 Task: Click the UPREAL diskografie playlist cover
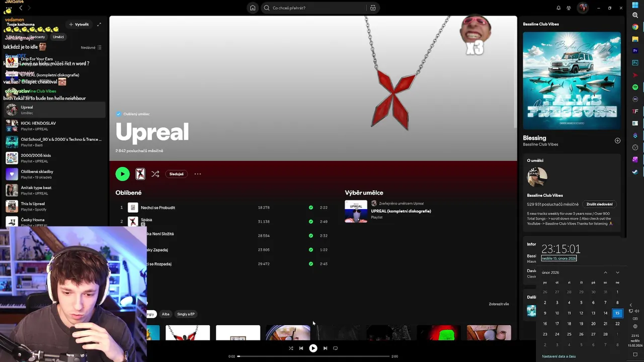click(x=356, y=211)
